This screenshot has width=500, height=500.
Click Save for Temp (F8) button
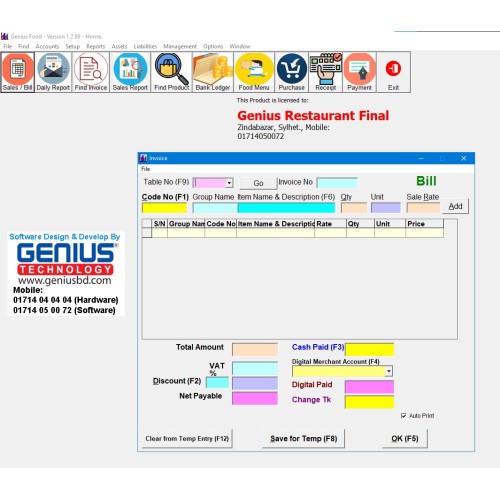[x=304, y=439]
